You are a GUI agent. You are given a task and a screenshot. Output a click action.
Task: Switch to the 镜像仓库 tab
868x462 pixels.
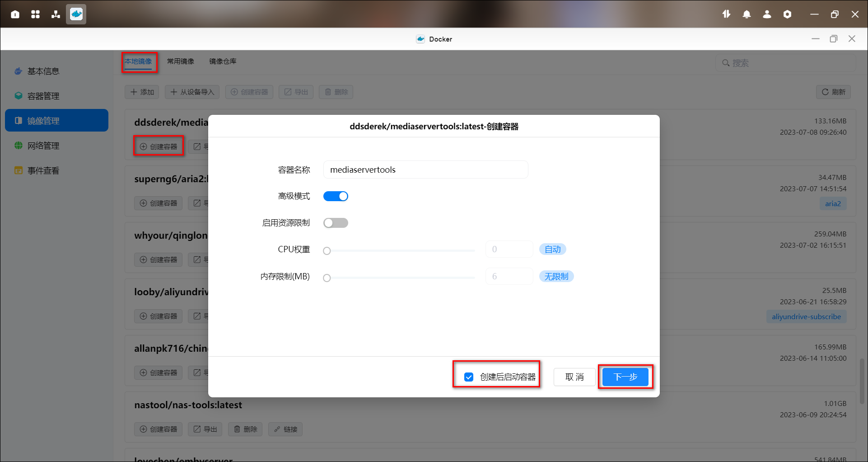[x=223, y=61]
